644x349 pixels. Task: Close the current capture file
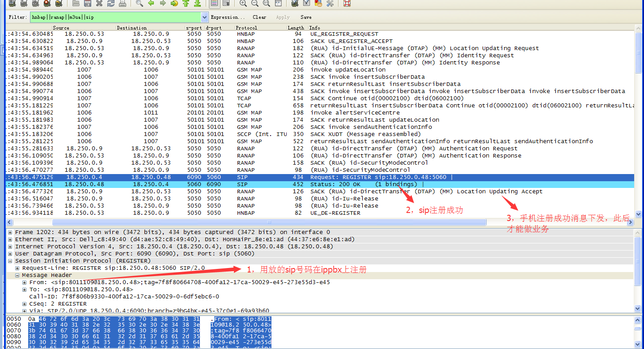99,4
